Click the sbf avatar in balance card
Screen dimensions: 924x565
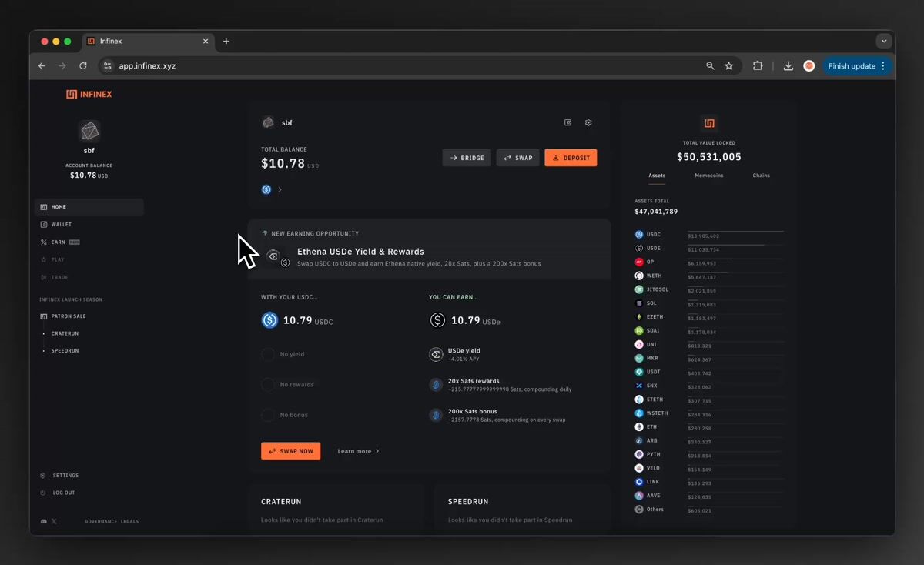(x=268, y=122)
